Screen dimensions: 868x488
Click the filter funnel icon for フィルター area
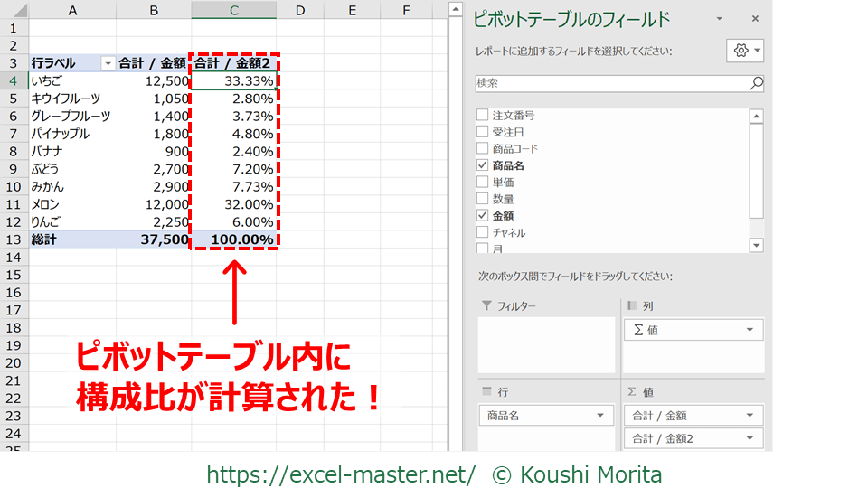click(x=487, y=306)
